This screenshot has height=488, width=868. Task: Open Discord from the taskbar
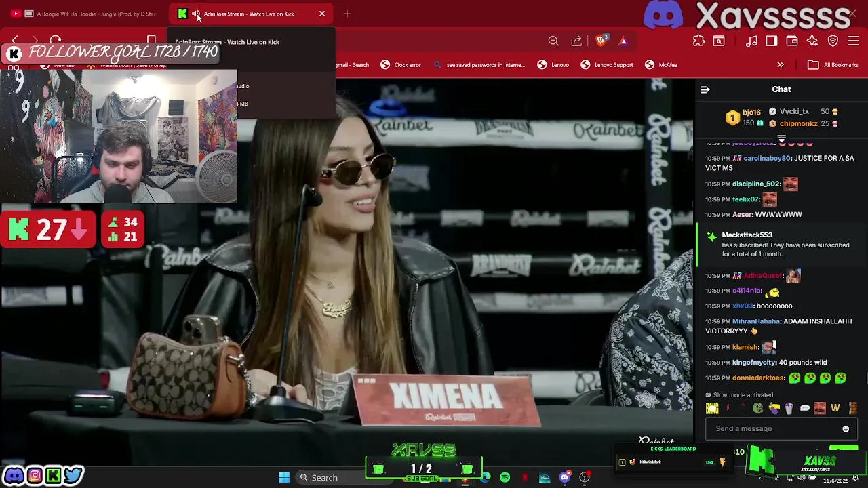(564, 478)
